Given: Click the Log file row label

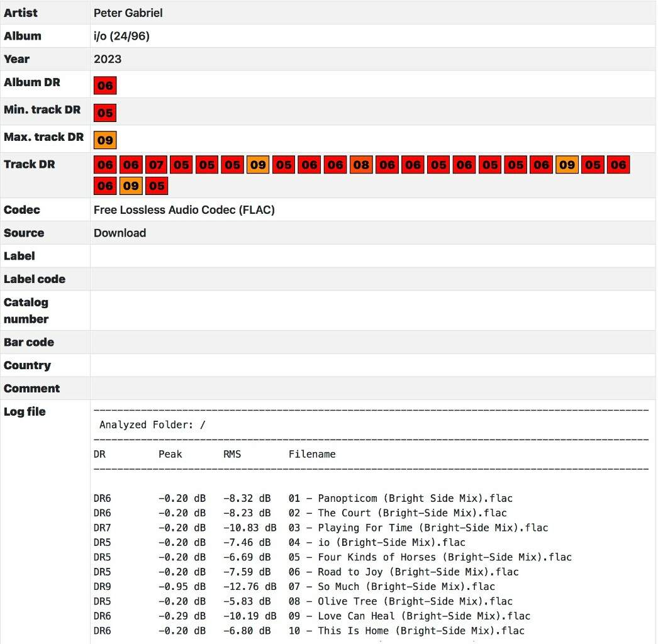Looking at the screenshot, I should (25, 411).
